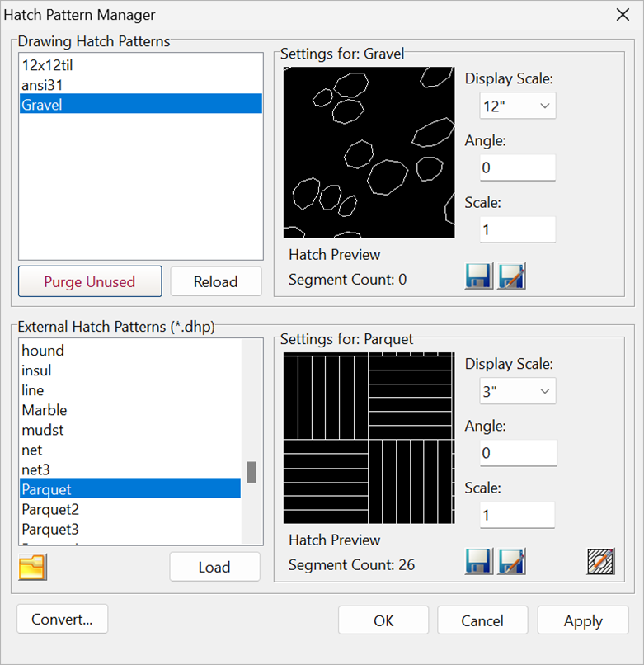This screenshot has height=665, width=644.
Task: Select Parquet2 in external patterns
Action: 130,509
